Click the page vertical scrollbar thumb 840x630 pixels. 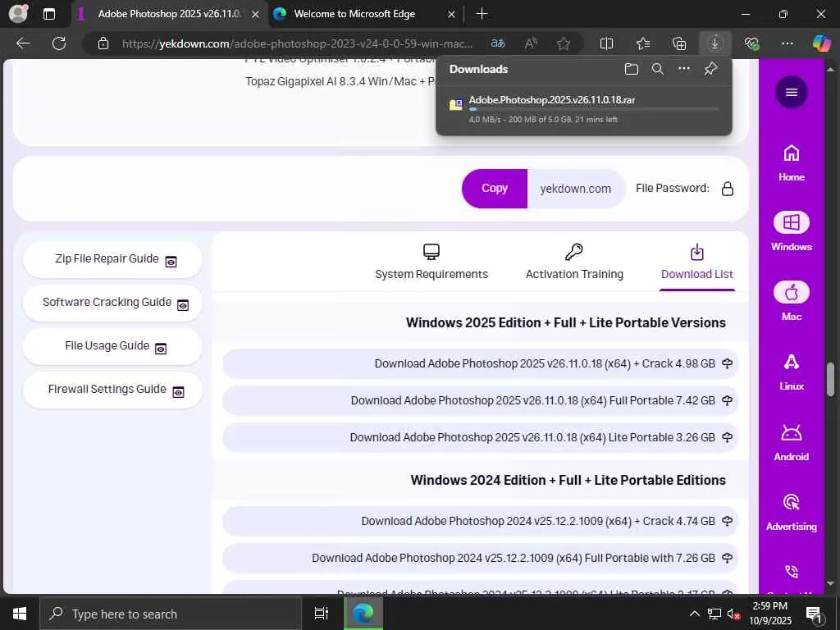coord(830,379)
